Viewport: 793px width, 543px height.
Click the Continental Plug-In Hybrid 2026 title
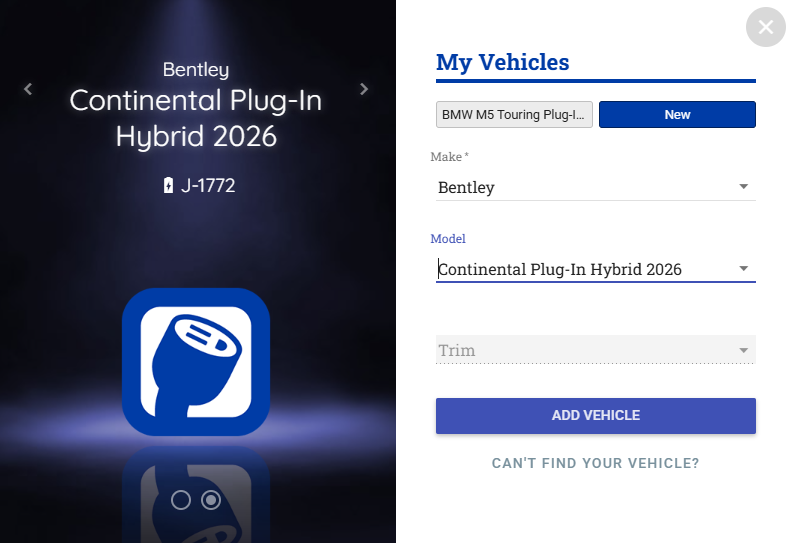pos(196,118)
